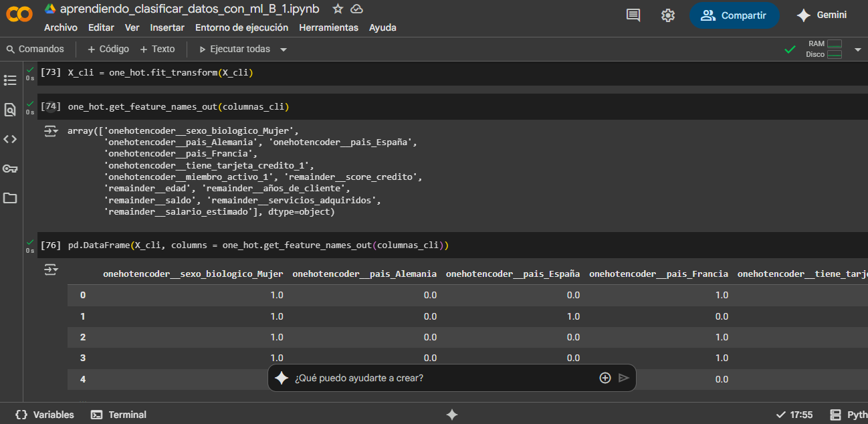Open the find and replace sidebar icon
The width and height of the screenshot is (868, 424).
pos(10,110)
